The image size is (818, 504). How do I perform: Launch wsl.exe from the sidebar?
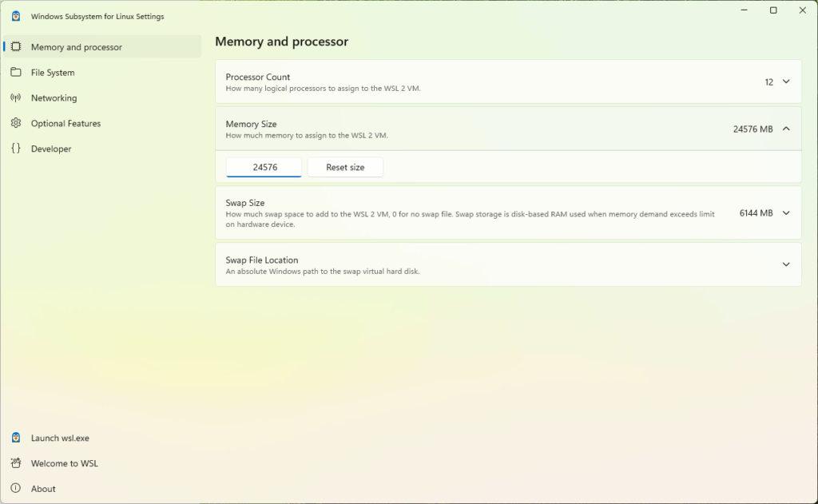pos(102,438)
